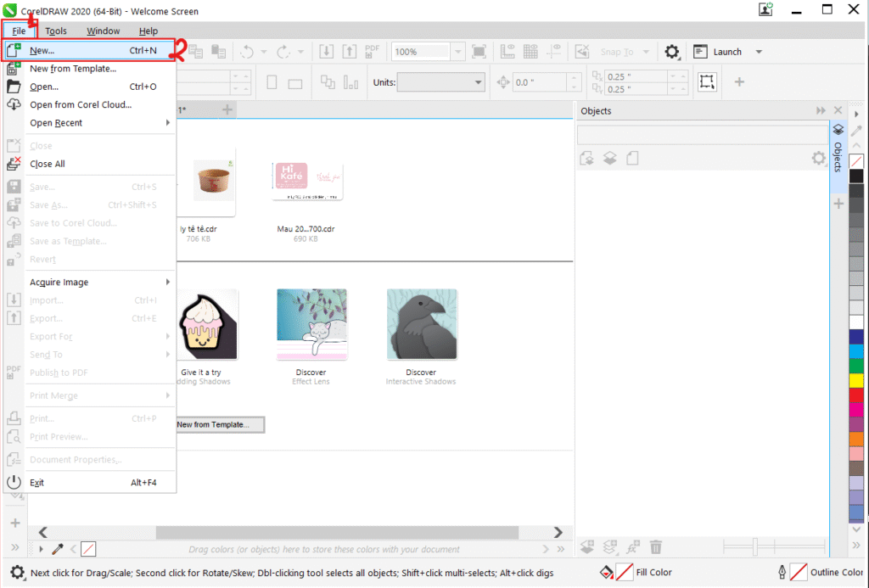Choose New from Template... in File menu
Viewport: 869px width, 588px height.
point(89,69)
